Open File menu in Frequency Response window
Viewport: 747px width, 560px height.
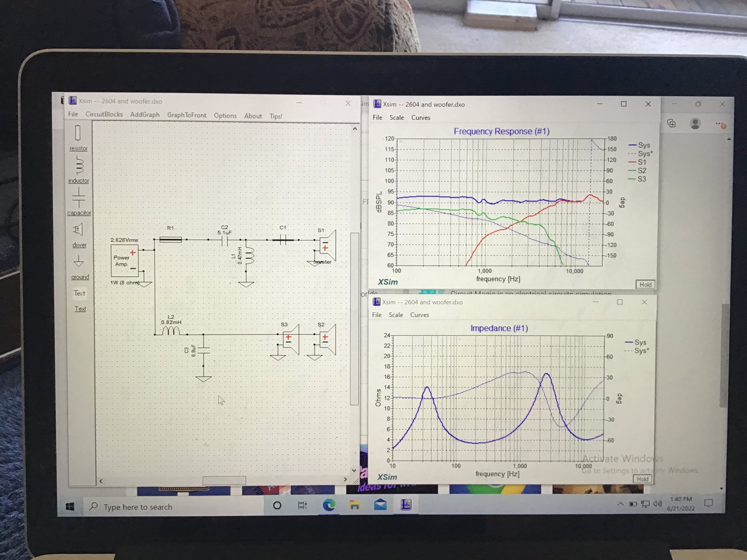(x=378, y=117)
